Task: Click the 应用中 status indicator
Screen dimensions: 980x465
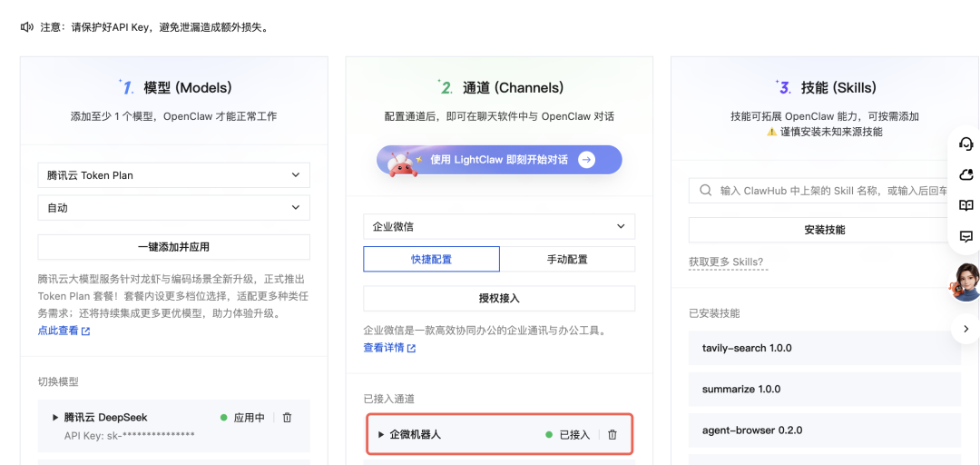Action: pyautogui.click(x=242, y=418)
